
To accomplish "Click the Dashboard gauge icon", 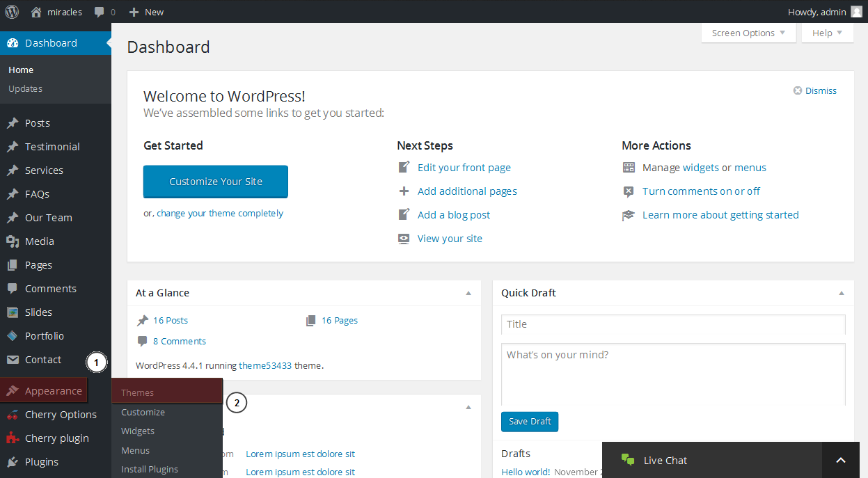I will coord(13,43).
